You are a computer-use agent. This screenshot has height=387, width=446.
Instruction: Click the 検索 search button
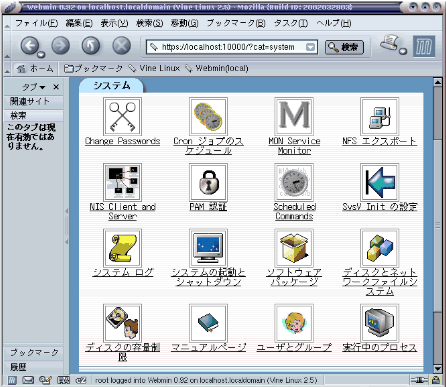[344, 47]
